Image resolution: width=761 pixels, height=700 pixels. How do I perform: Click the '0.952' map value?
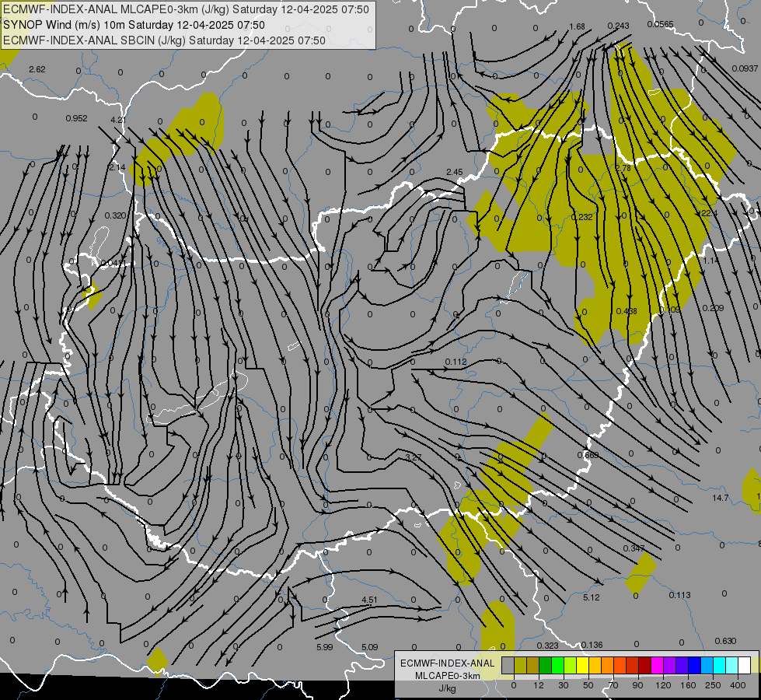(77, 118)
